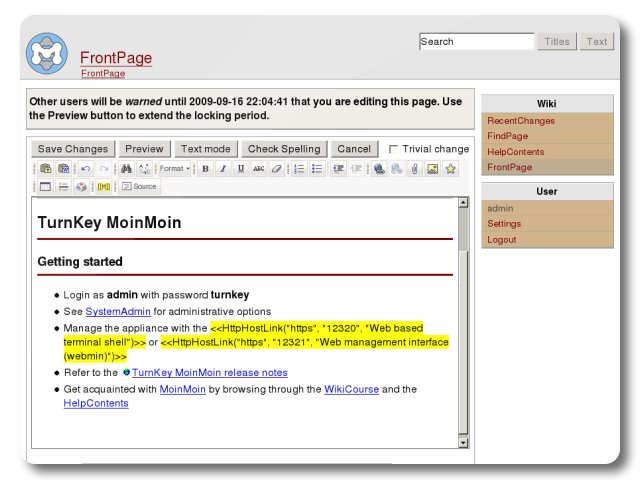
Task: Click the Find binoculars icon
Action: tap(127, 169)
